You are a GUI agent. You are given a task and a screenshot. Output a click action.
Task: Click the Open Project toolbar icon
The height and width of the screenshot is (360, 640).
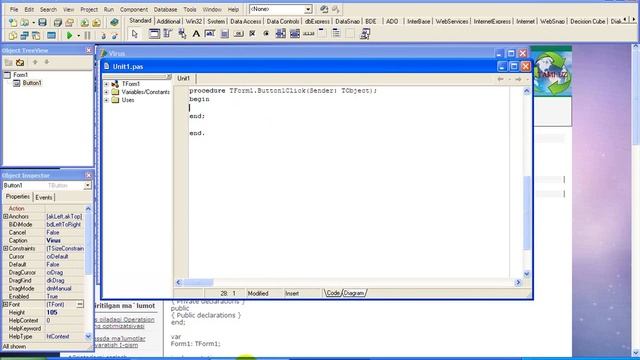click(70, 22)
